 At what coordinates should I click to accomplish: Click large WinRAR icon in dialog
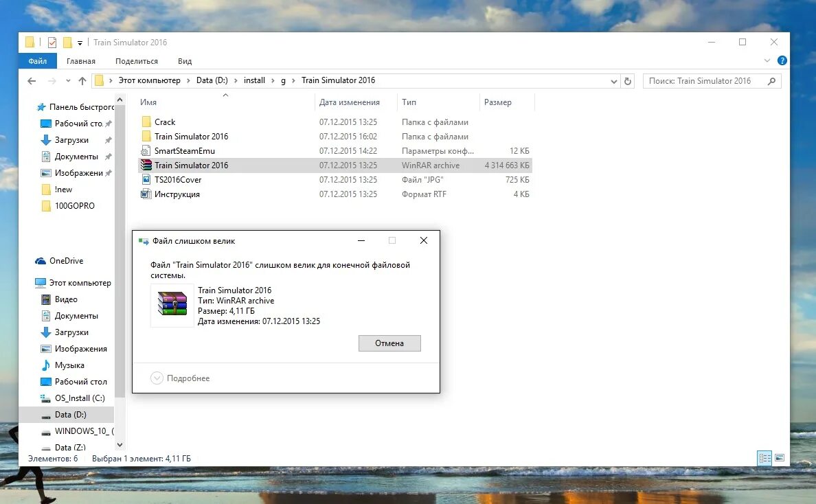coord(172,303)
